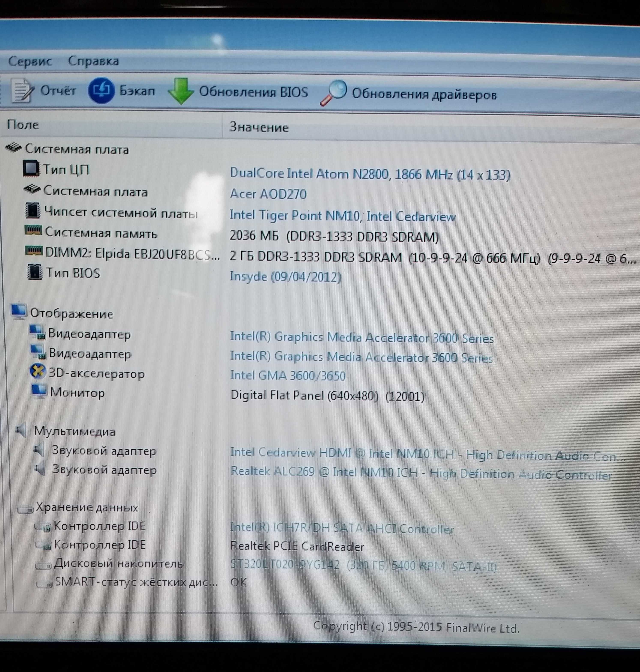
Task: Click the second Видеоадаптер row icon
Action: pos(37,352)
